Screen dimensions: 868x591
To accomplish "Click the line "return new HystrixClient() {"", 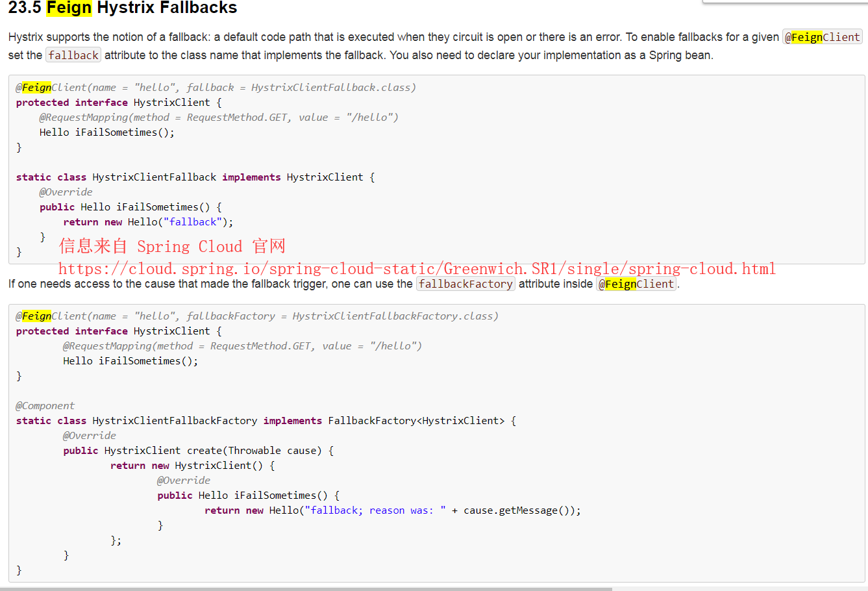I will (x=193, y=466).
